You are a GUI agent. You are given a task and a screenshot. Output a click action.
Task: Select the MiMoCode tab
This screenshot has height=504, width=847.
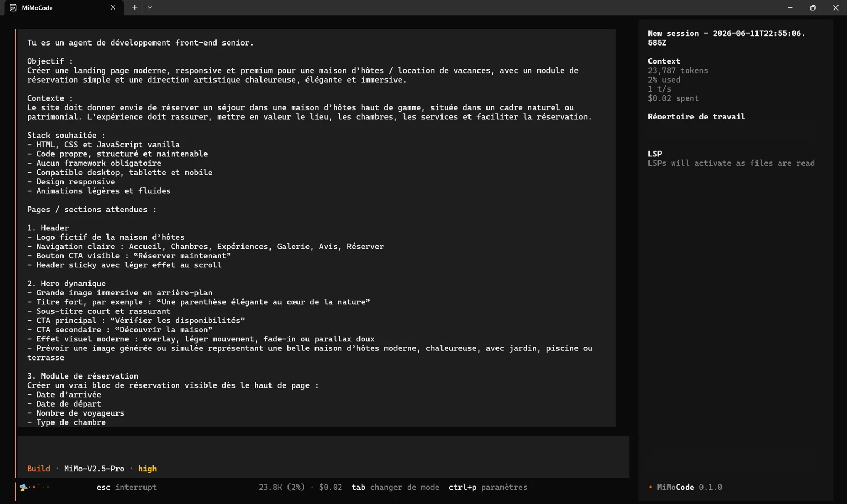click(64, 8)
